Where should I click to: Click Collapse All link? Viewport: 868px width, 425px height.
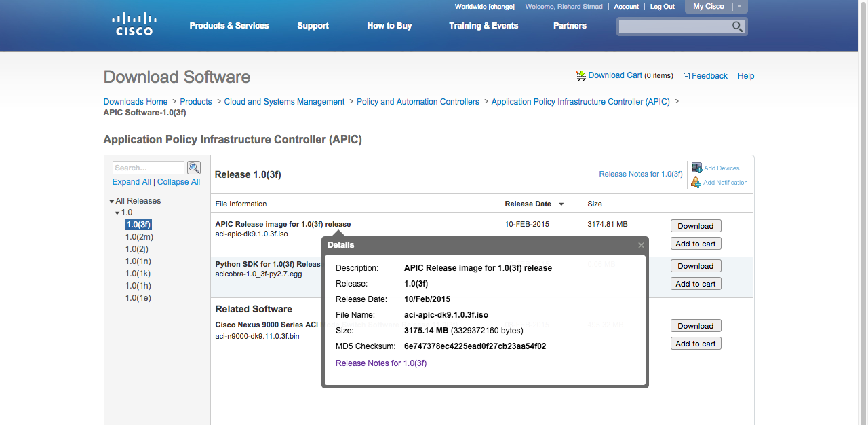178,182
